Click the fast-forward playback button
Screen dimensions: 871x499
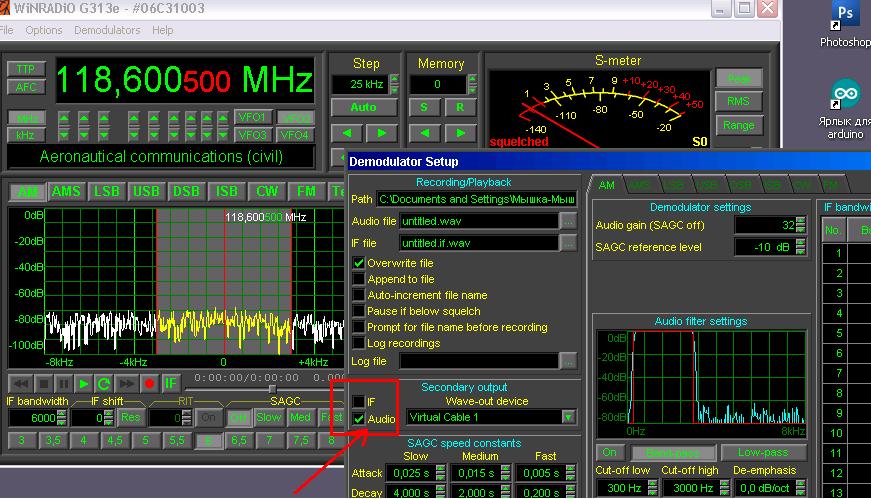tap(126, 384)
